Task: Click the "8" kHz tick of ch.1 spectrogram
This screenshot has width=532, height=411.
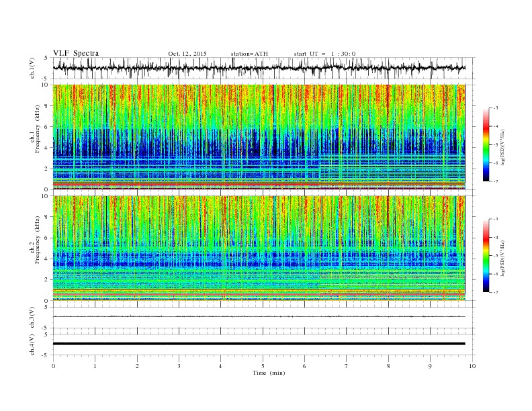Action: (47, 106)
